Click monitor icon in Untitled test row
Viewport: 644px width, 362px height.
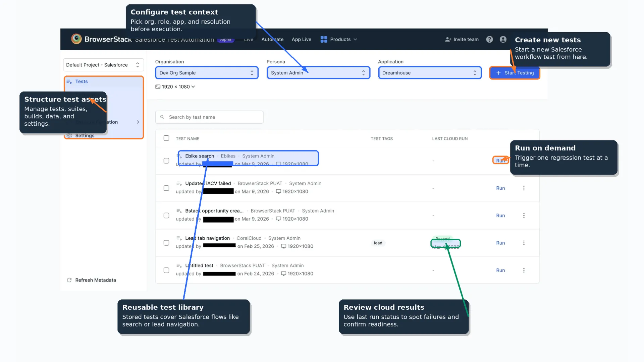pyautogui.click(x=283, y=274)
